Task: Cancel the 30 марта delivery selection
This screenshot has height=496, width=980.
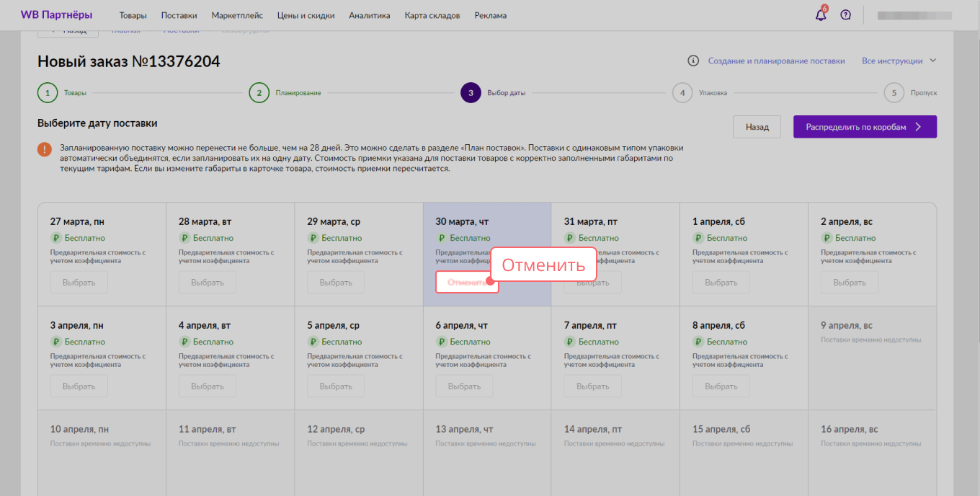Action: point(466,283)
